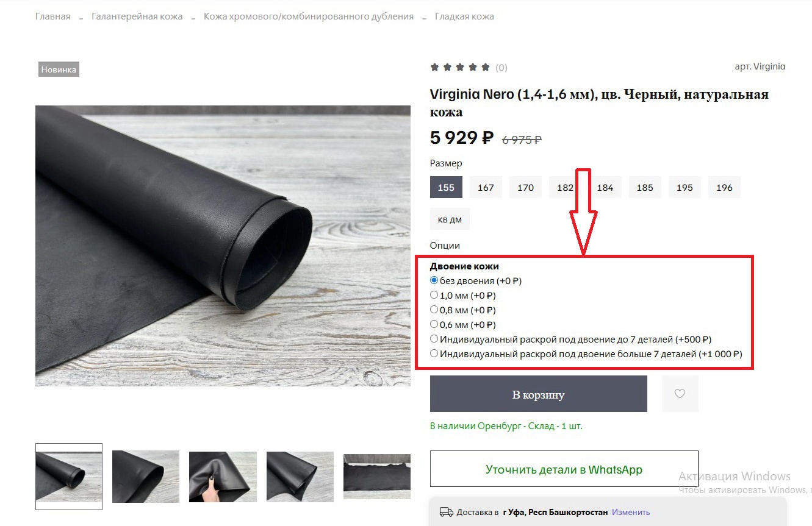Select individual cutting over 7 details
The width and height of the screenshot is (812, 526).
pos(434,354)
